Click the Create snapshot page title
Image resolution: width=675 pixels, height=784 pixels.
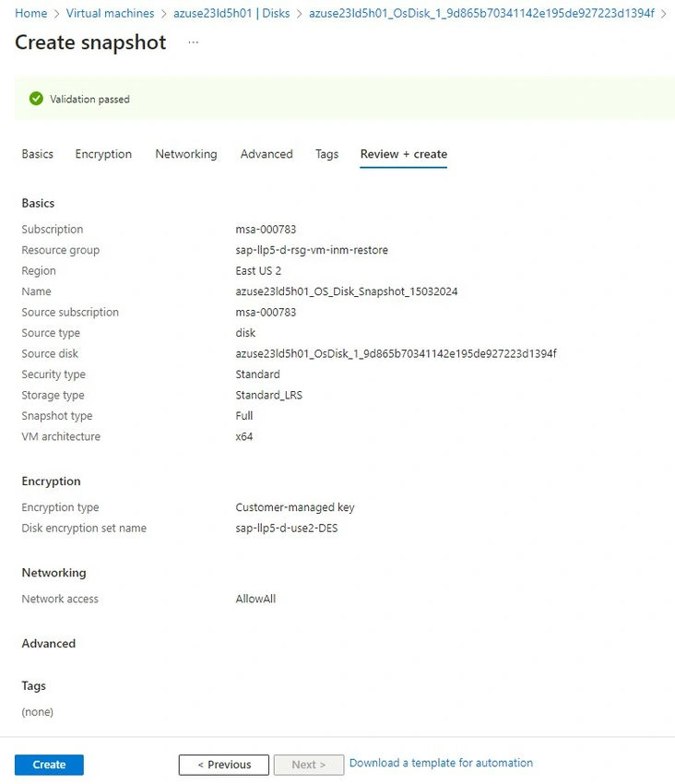(90, 42)
